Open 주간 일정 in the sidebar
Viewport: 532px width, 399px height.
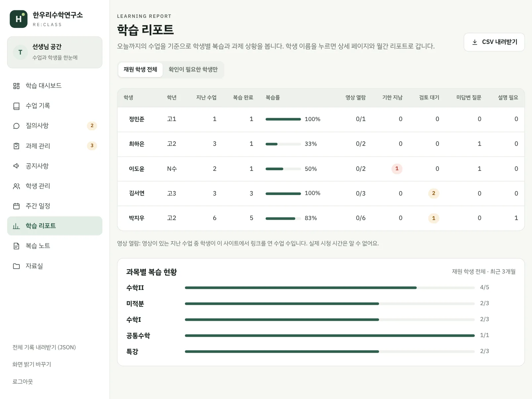(x=55, y=206)
